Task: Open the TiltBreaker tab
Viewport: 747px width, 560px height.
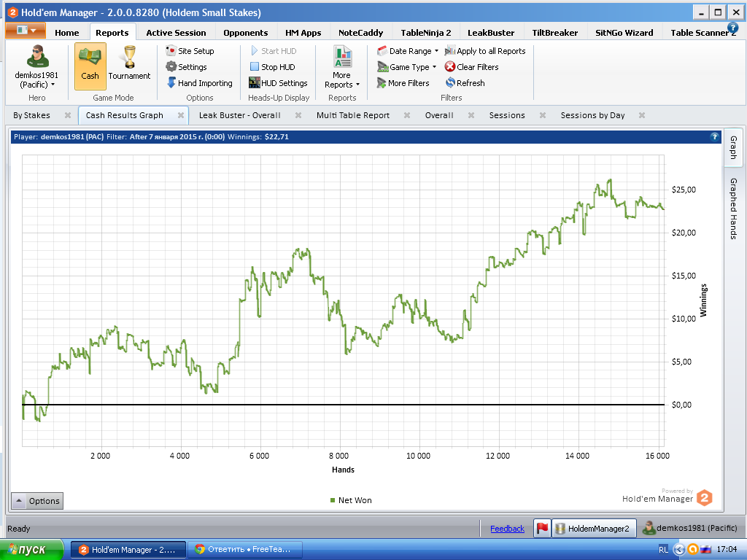Action: point(554,33)
